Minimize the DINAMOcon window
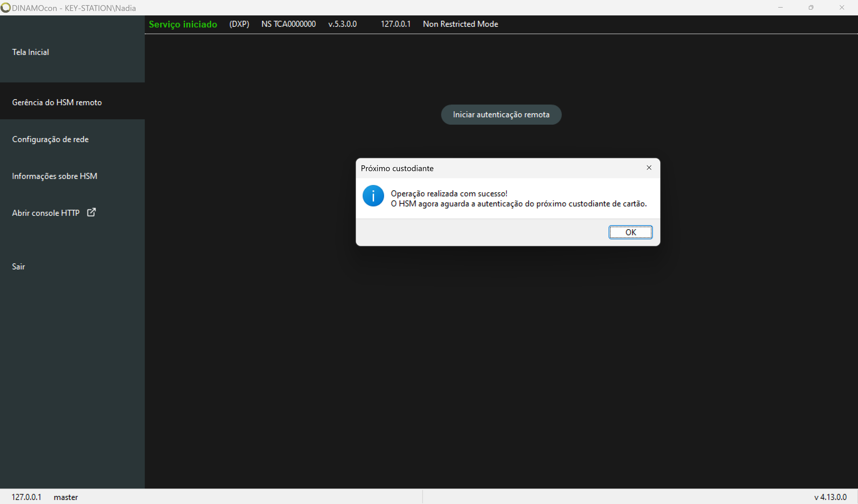Screen dimensions: 858x504 click(780, 8)
